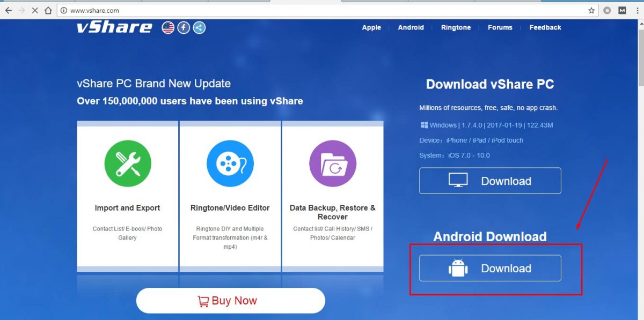Open the browser home page icon
Screen dimensions: 644x320
48,10
